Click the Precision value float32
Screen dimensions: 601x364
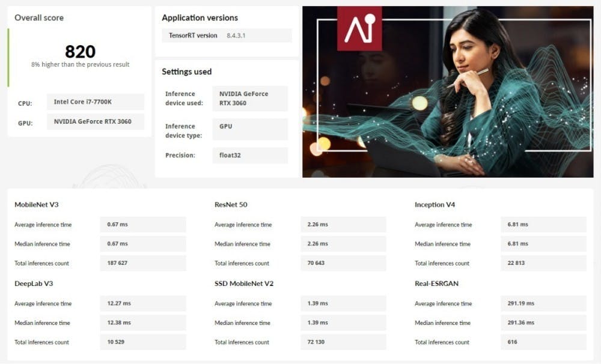pyautogui.click(x=250, y=155)
